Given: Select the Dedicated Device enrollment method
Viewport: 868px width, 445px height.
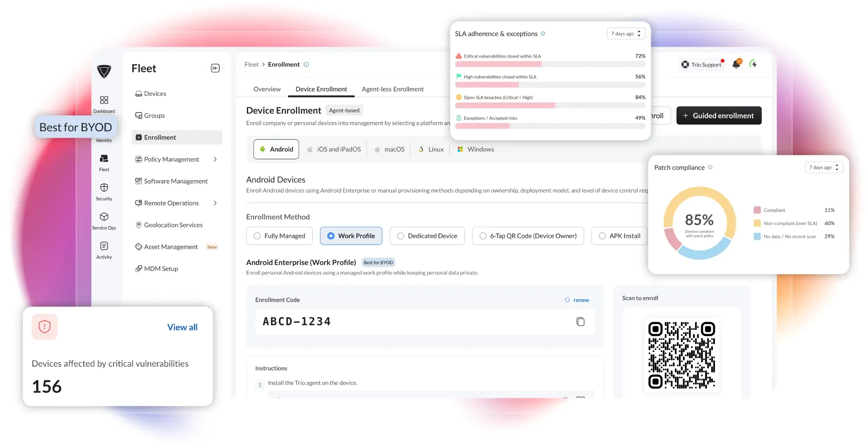Looking at the screenshot, I should [x=427, y=236].
